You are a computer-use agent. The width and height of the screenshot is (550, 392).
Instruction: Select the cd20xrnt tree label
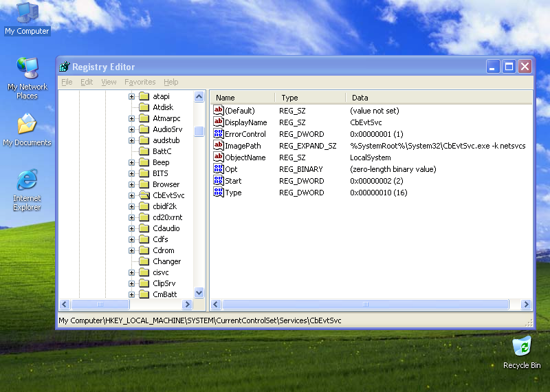pyautogui.click(x=167, y=217)
